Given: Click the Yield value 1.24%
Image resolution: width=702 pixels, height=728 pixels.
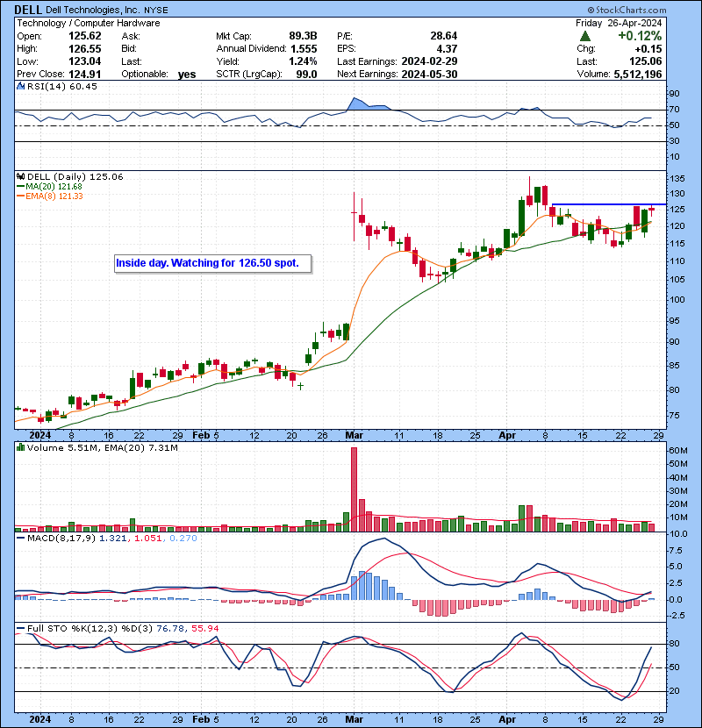Looking at the screenshot, I should pos(303,61).
